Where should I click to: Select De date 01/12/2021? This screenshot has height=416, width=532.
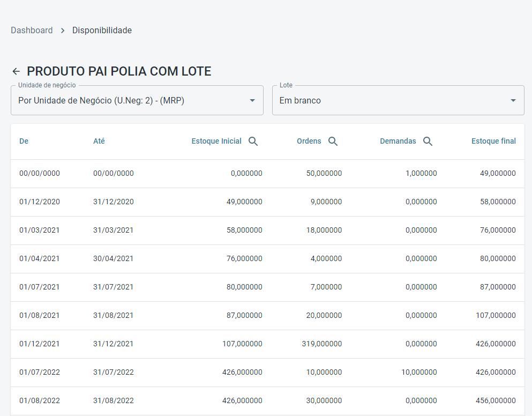click(39, 344)
